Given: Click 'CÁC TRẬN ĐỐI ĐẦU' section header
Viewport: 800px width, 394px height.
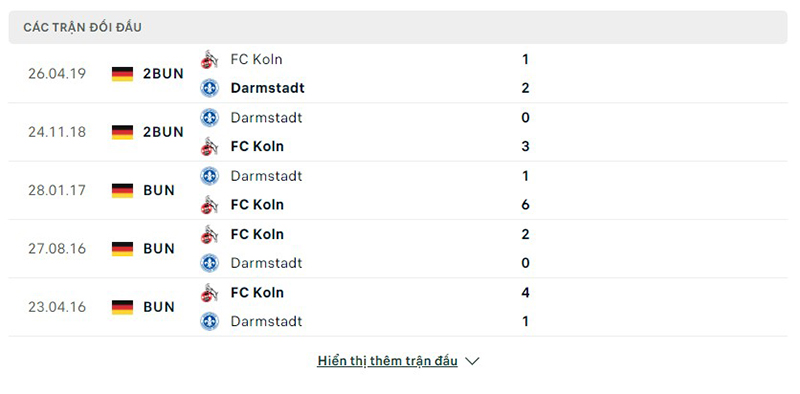Looking at the screenshot, I should pyautogui.click(x=83, y=27).
